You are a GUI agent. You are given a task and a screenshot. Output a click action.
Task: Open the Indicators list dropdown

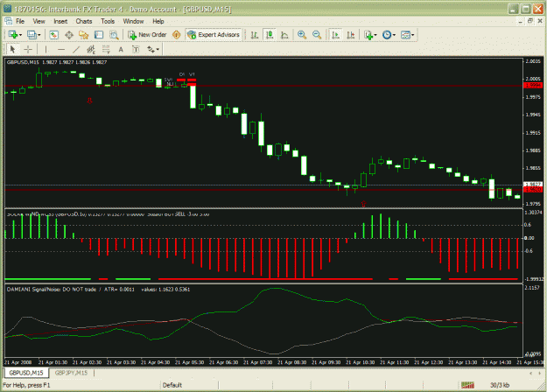370,35
